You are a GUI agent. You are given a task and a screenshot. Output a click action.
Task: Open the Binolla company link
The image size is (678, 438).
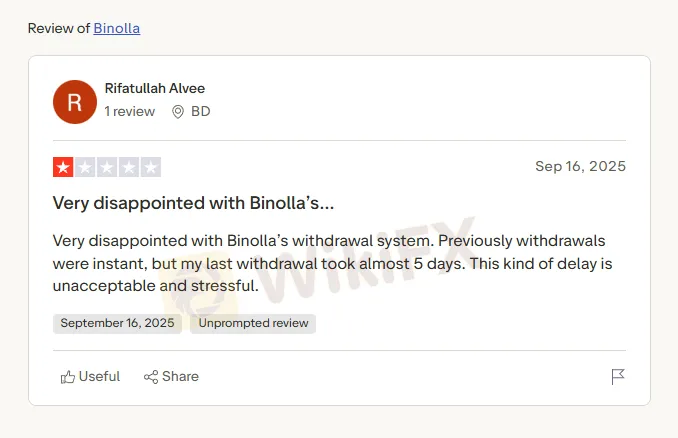click(116, 28)
